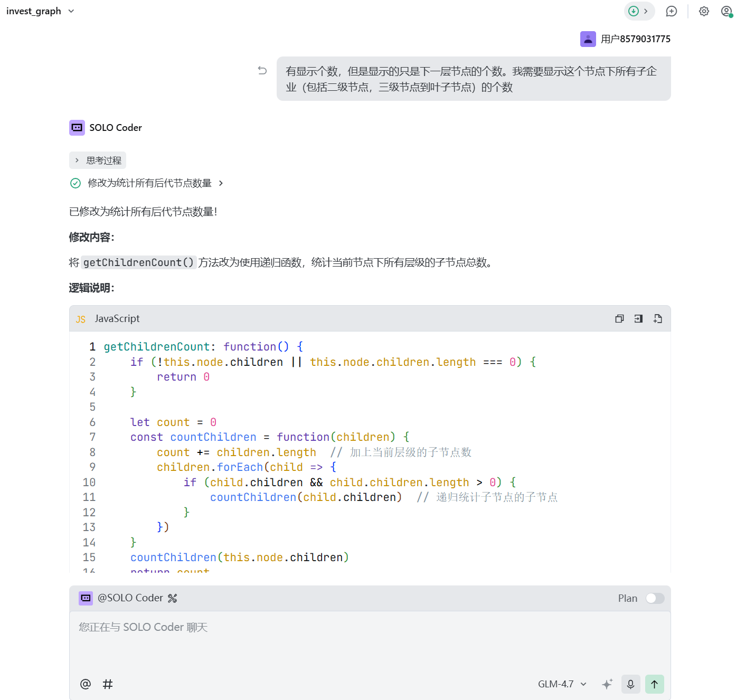
Task: Click text 已修改为统计所有后代节点数量!
Action: tap(143, 212)
